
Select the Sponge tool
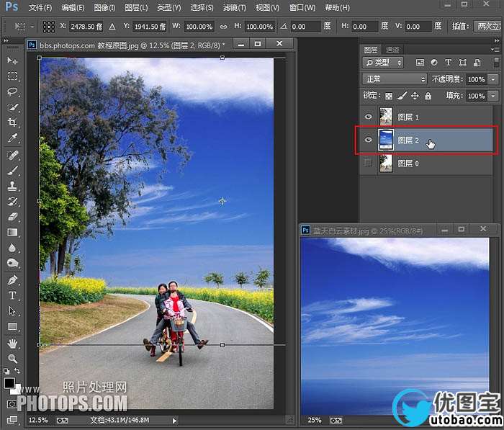coord(12,263)
